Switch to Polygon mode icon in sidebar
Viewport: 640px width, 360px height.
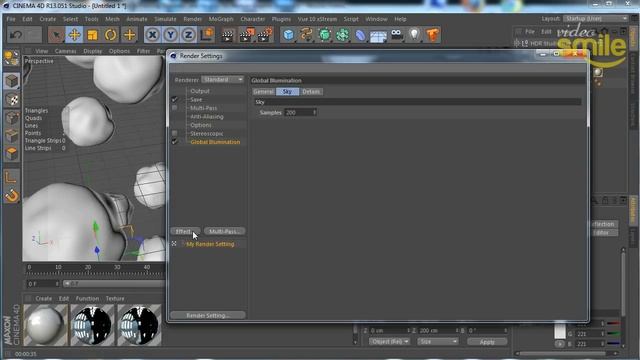(12, 154)
